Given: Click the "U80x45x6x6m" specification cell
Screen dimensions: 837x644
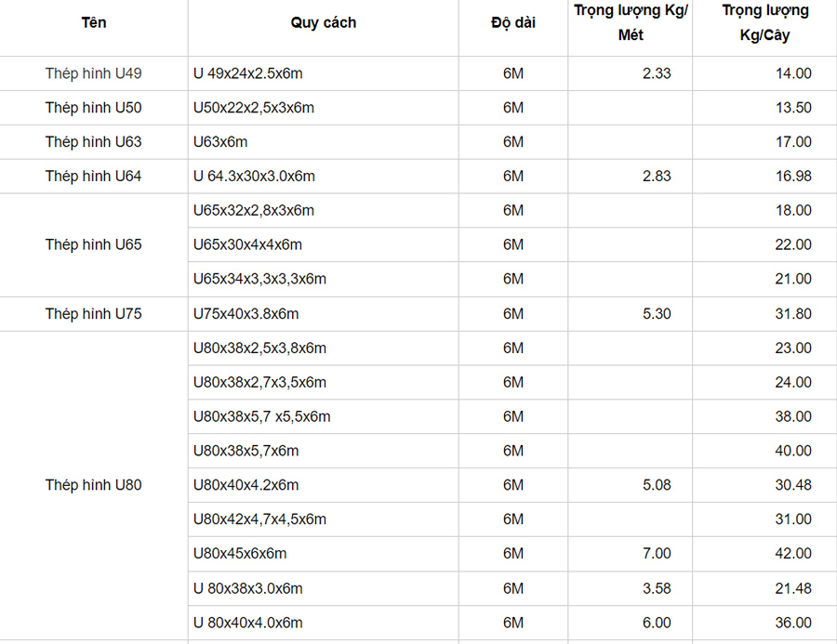Looking at the screenshot, I should (240, 554).
